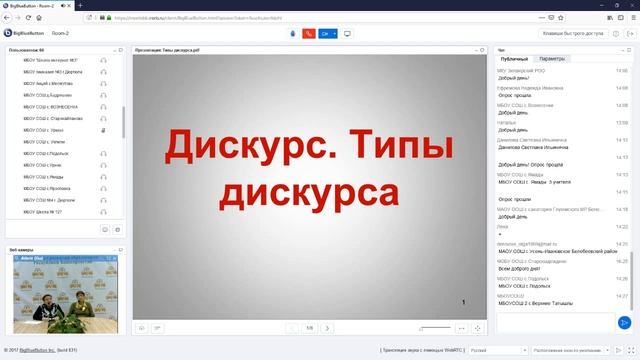This screenshot has width=640, height=360.
Task: Minimize the Chat panel
Action: point(623,50)
